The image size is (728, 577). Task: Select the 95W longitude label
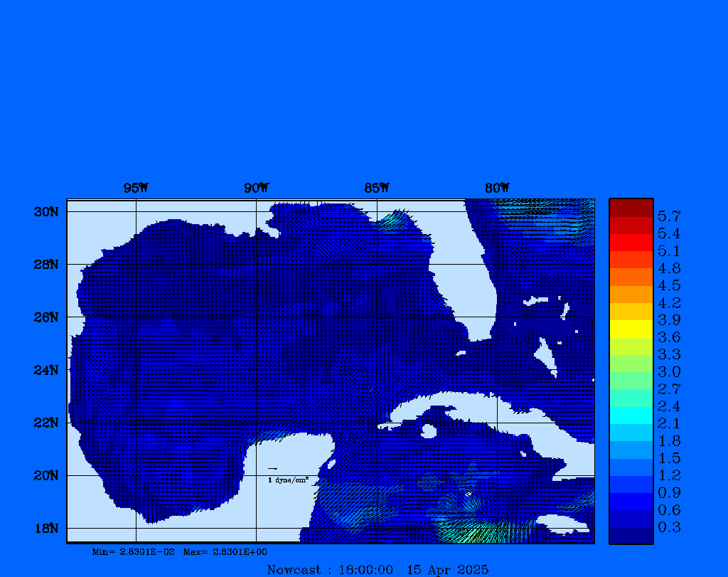pyautogui.click(x=136, y=188)
